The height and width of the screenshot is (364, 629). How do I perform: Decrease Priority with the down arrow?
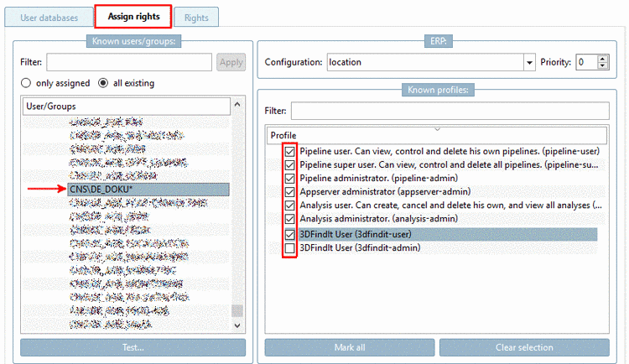click(x=602, y=66)
